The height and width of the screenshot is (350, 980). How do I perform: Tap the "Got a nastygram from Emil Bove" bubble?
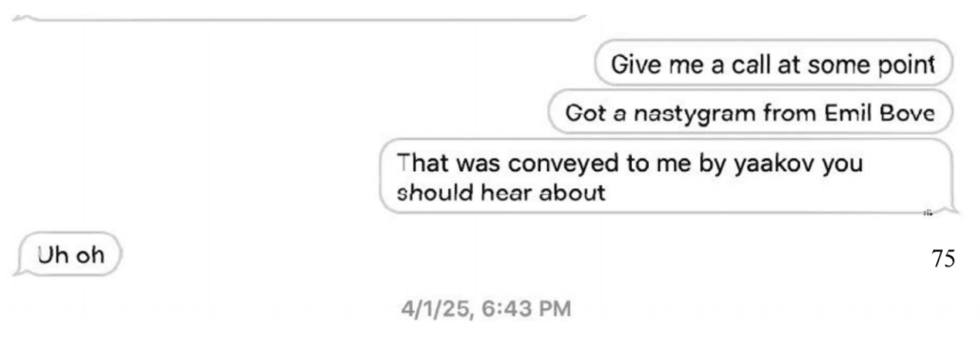[750, 113]
